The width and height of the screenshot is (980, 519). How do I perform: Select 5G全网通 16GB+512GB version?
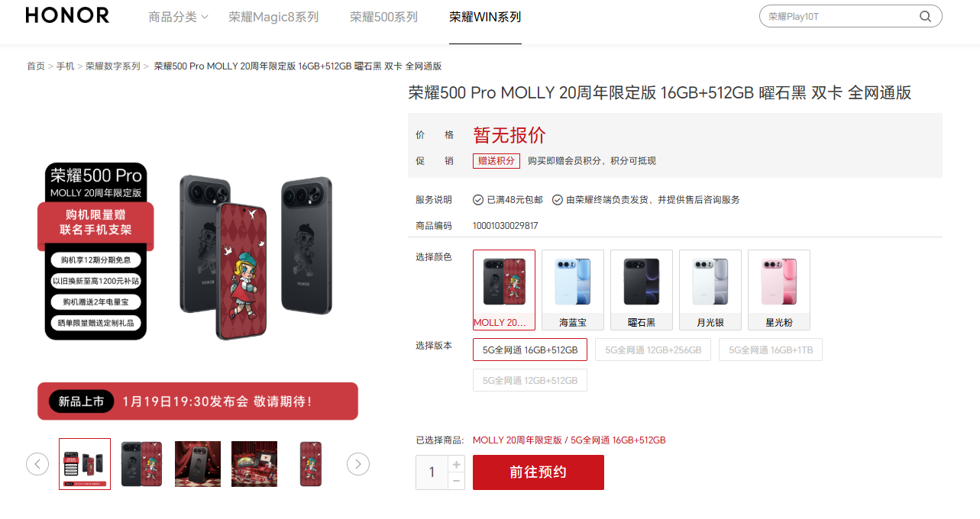tap(530, 350)
